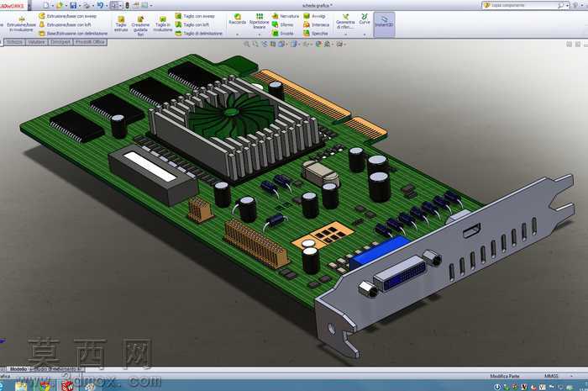Select Taglio con sweep
Image resolution: width=588 pixels, height=391 pixels.
point(195,16)
